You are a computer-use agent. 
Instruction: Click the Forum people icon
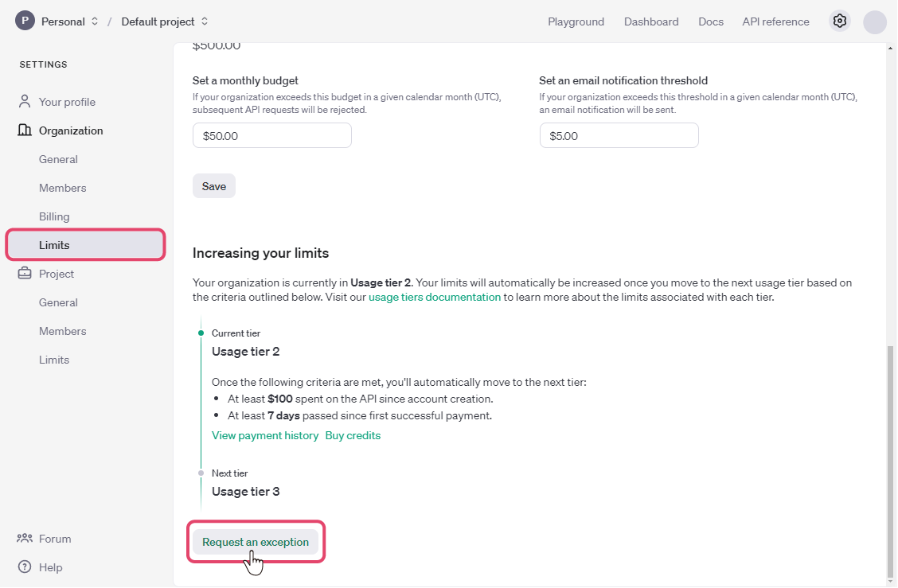click(25, 539)
